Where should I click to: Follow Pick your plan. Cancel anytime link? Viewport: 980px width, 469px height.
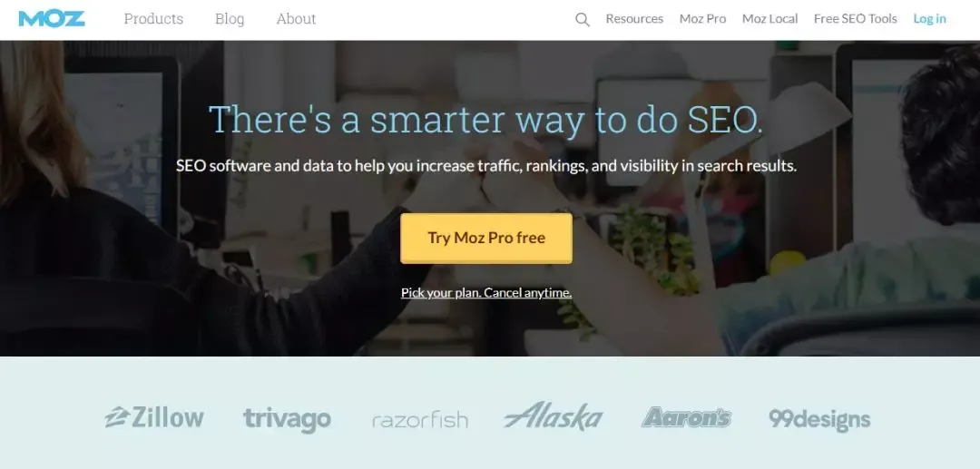tap(486, 292)
